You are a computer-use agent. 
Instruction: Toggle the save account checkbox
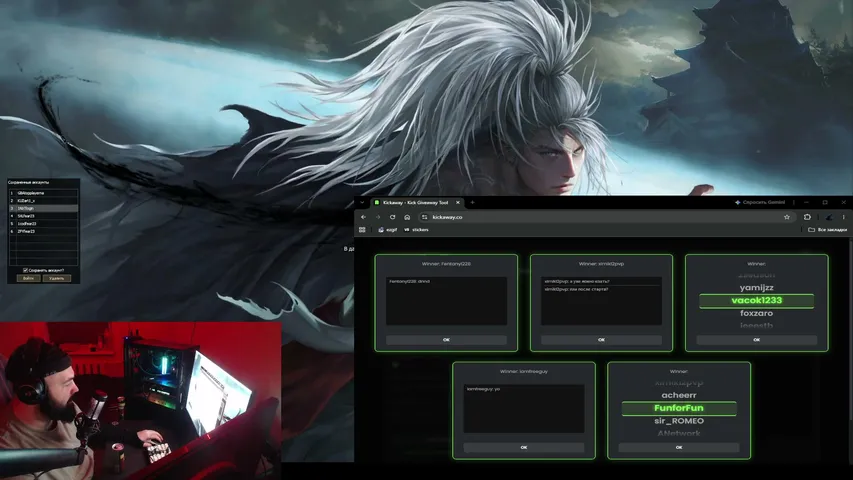pos(25,270)
